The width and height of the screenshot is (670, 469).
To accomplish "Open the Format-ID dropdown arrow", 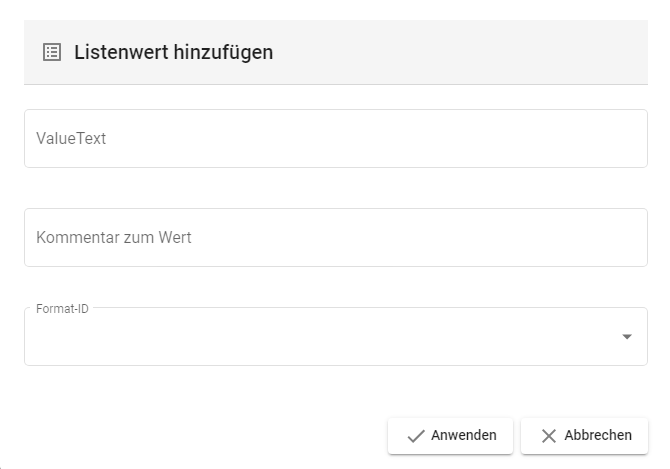I will pyautogui.click(x=627, y=337).
